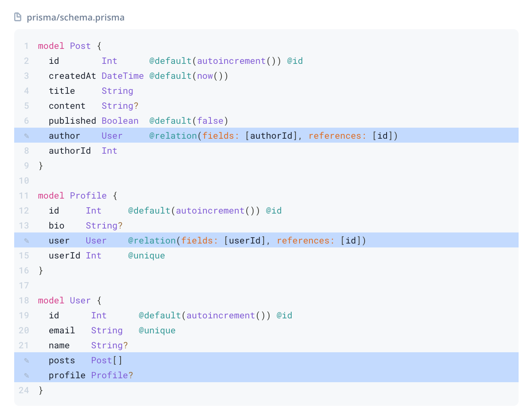Click '[authorId]' in the relation fields
The height and width of the screenshot is (409, 532).
271,136
